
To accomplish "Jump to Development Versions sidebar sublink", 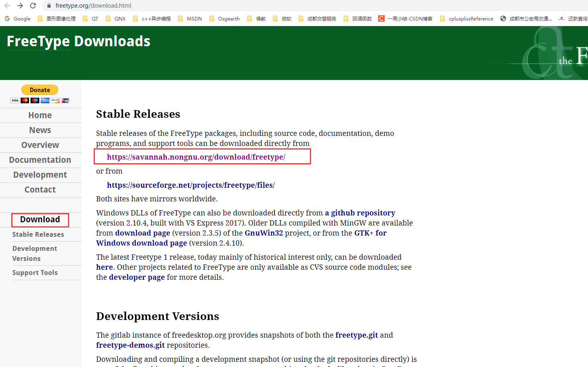I will pos(35,254).
